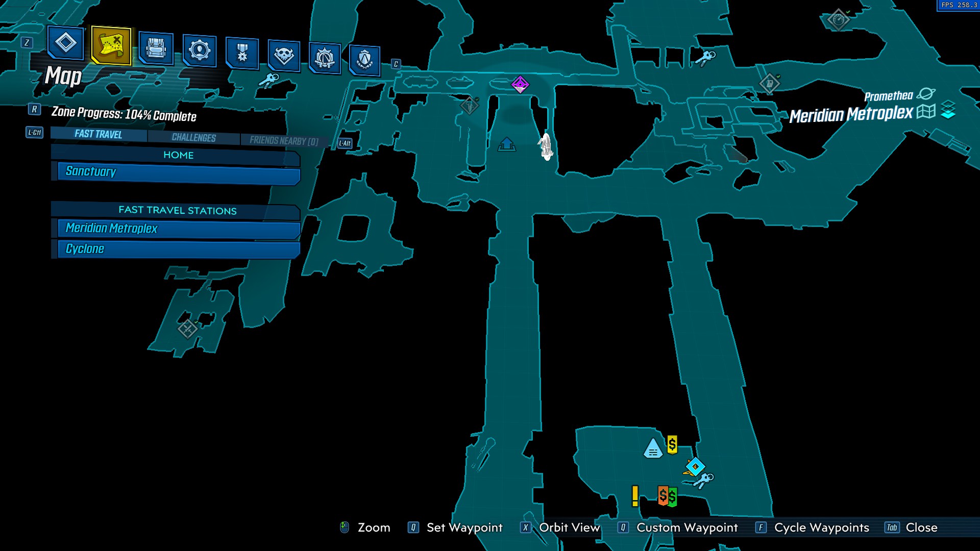Open the Inventory backpack icon
This screenshot has height=551, width=980.
[x=156, y=49]
